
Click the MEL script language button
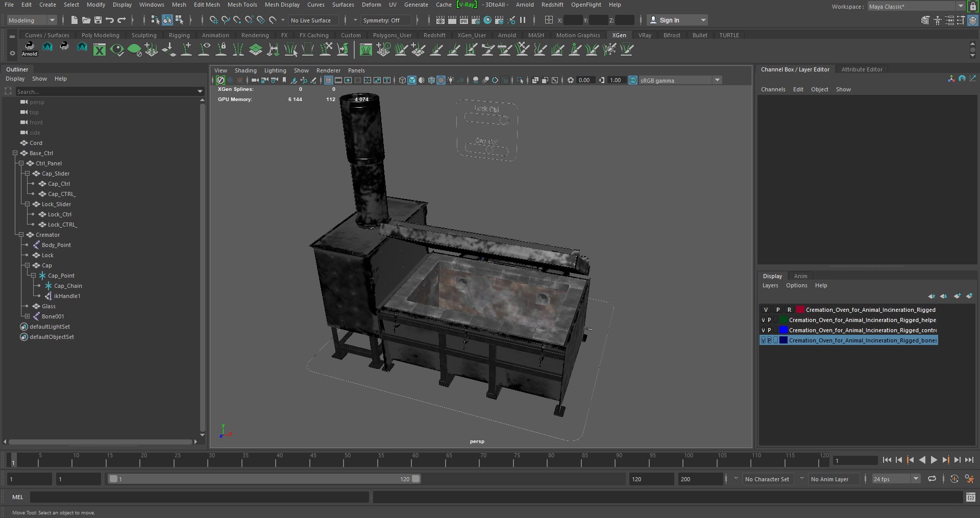coord(17,497)
